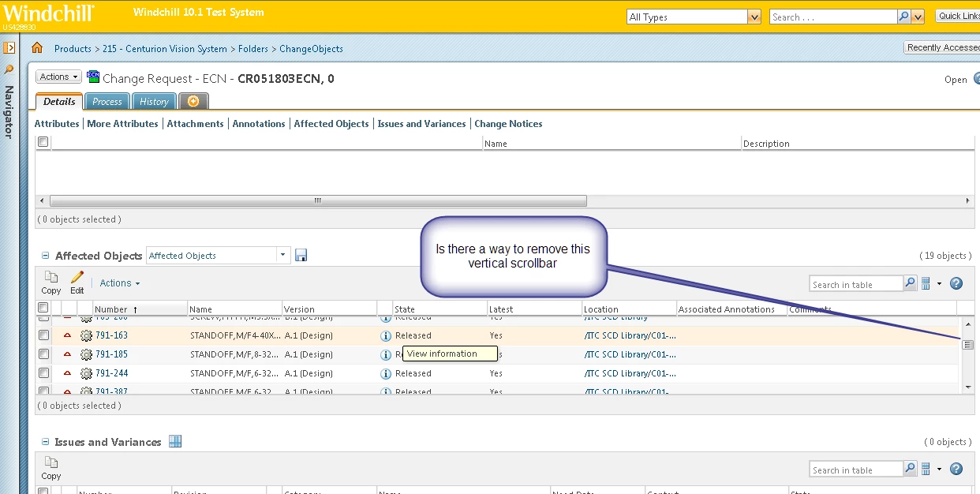Check the row for 791-244
Image resolution: width=980 pixels, height=494 pixels.
click(x=43, y=373)
